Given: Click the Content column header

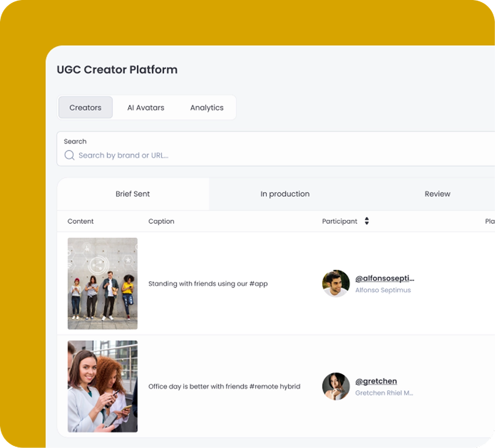Looking at the screenshot, I should pyautogui.click(x=80, y=221).
